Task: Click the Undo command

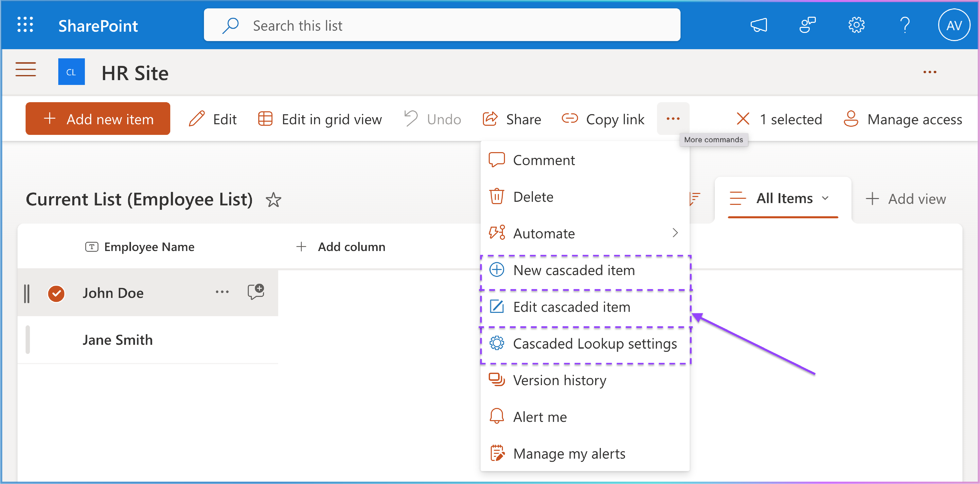Action: [x=432, y=119]
